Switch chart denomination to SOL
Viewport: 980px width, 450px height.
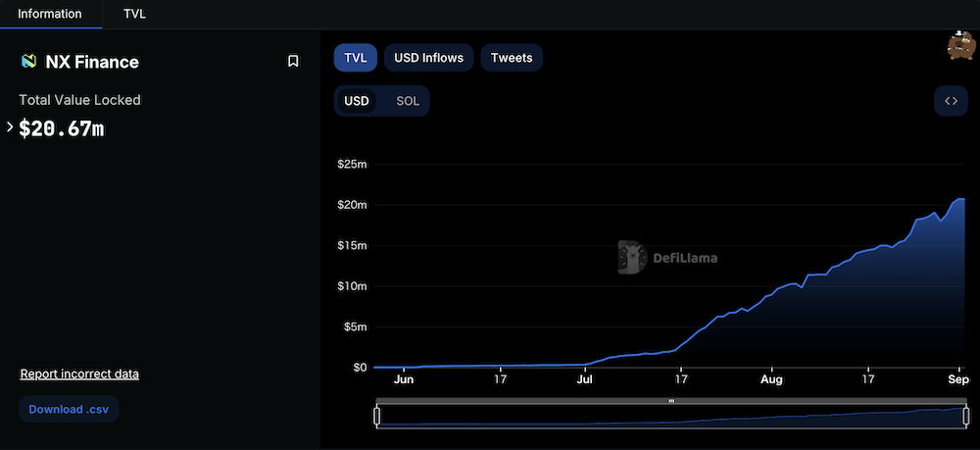tap(408, 101)
